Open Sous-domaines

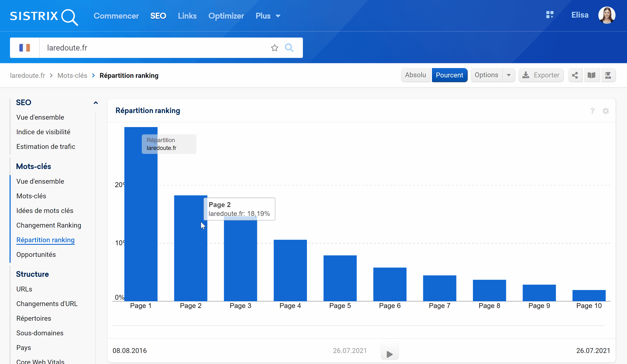click(x=40, y=333)
